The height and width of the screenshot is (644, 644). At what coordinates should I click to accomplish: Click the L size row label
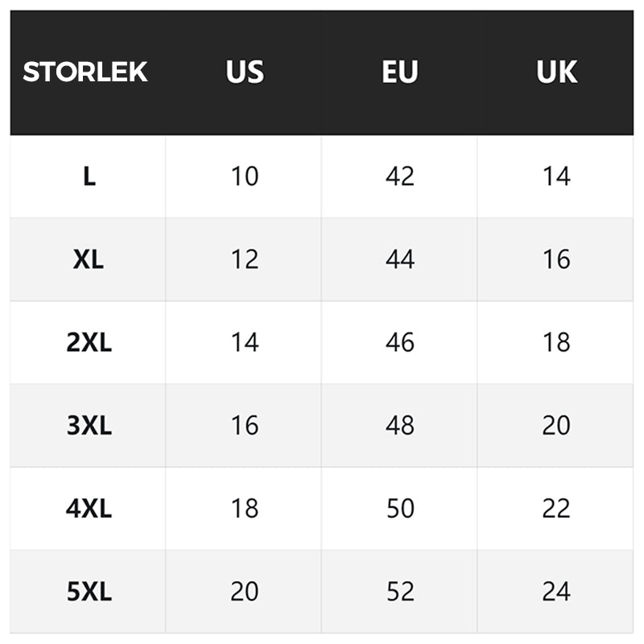(89, 176)
